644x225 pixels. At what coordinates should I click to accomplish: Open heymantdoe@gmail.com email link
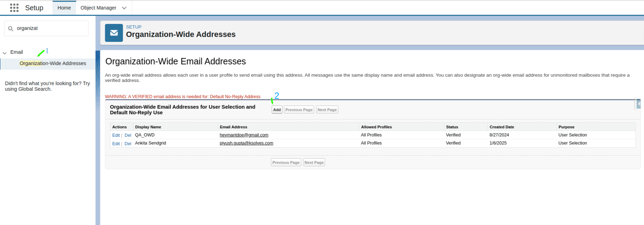tap(244, 135)
